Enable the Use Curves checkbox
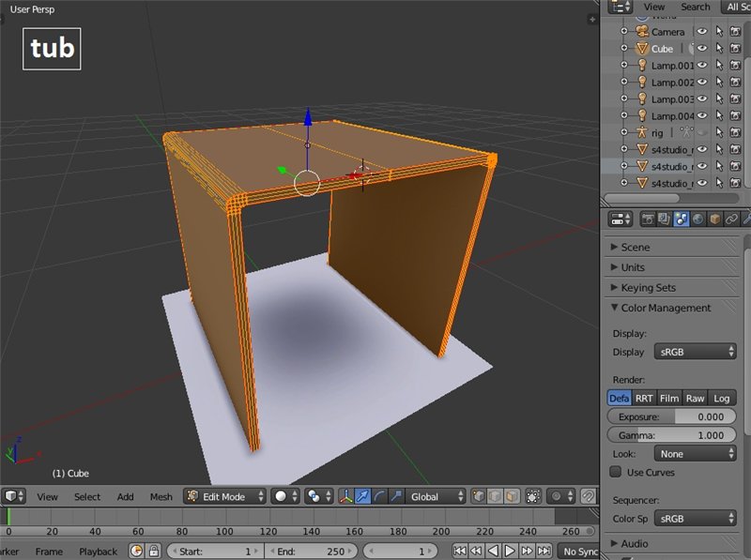 (616, 472)
